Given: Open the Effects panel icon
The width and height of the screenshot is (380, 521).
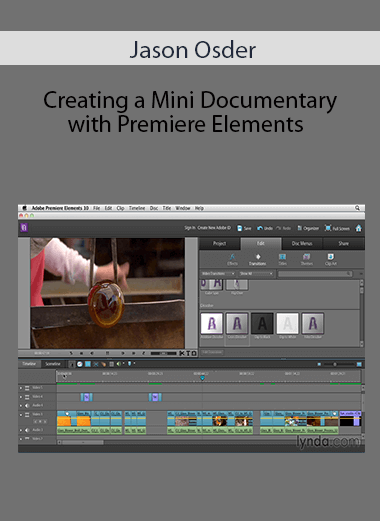Looking at the screenshot, I should tap(232, 259).
